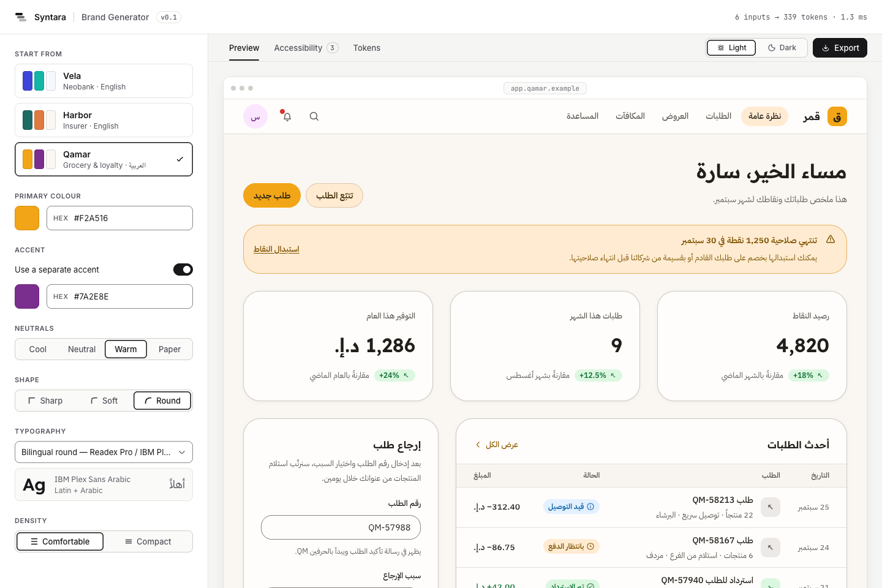The image size is (882, 588).
Task: Click the +12.5% trend badge
Action: pyautogui.click(x=598, y=375)
